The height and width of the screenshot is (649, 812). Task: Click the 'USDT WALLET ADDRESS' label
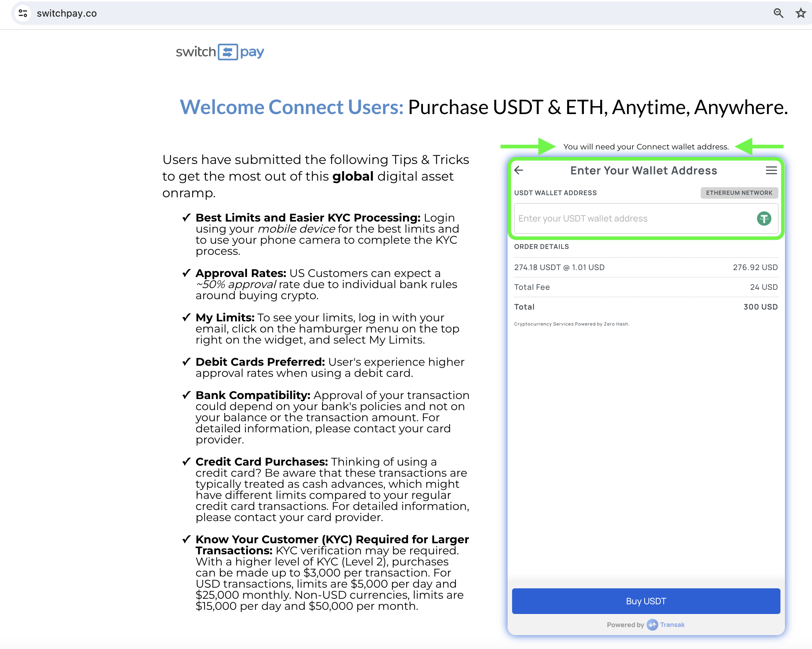click(x=555, y=193)
